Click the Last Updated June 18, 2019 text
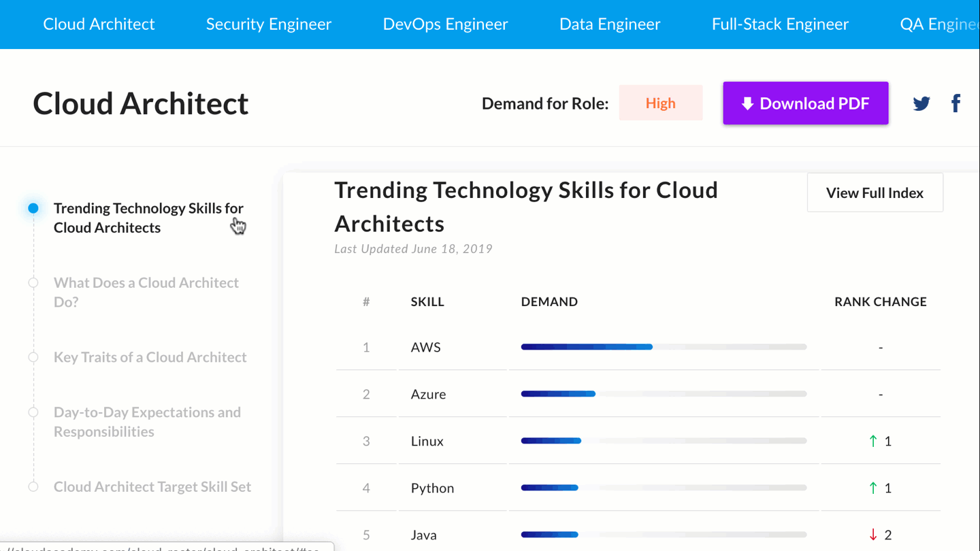This screenshot has width=980, height=551. (413, 248)
